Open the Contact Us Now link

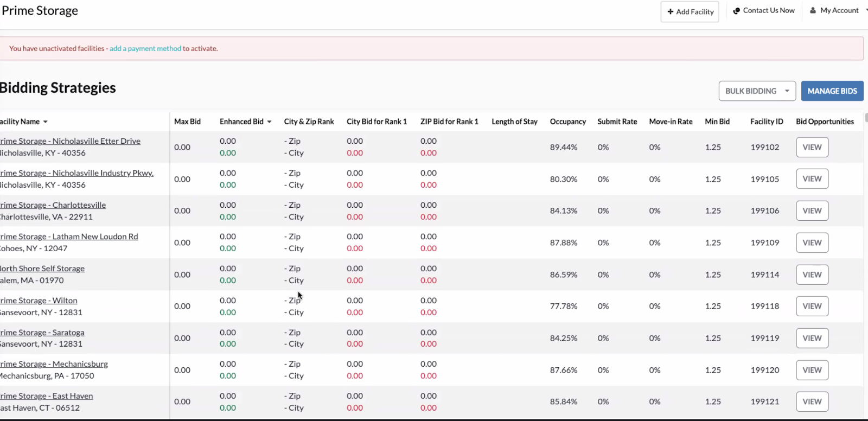tap(764, 10)
